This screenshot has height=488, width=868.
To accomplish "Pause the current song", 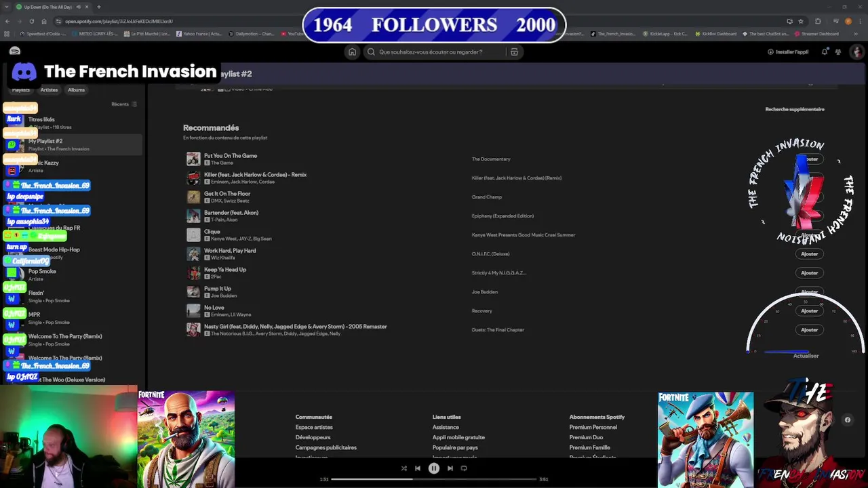I will pos(434,468).
